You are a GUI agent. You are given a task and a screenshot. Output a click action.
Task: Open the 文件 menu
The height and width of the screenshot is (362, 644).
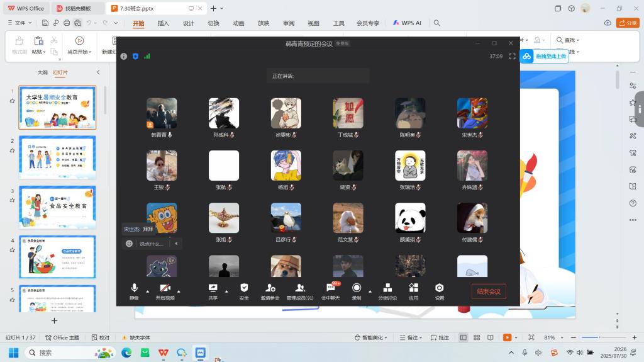(x=19, y=23)
